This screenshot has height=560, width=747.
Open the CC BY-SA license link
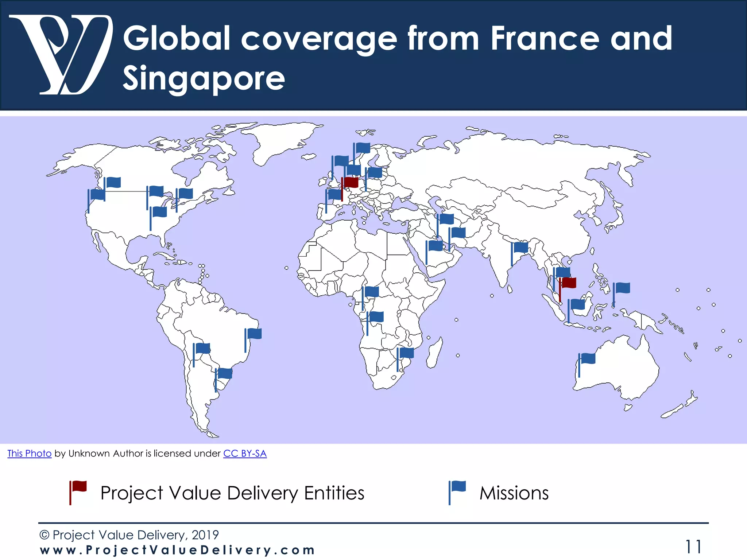click(245, 453)
